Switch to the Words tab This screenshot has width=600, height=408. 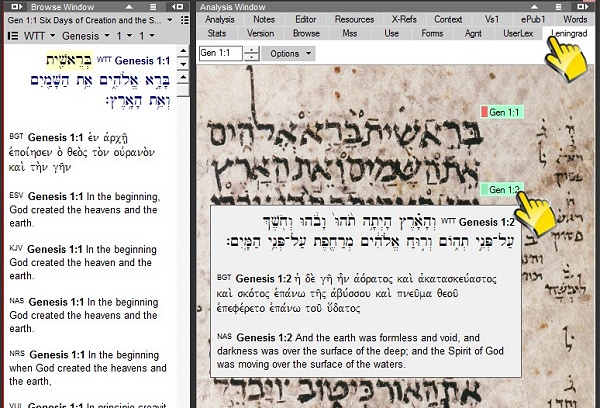tap(575, 20)
